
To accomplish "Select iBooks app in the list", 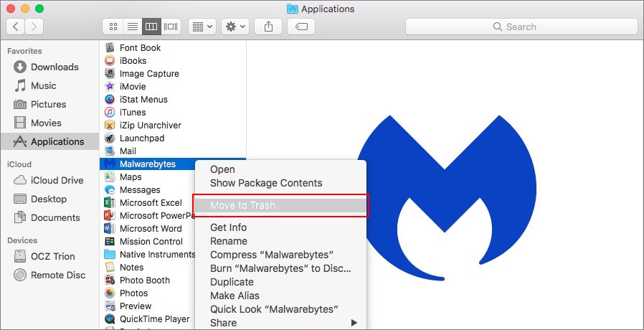I will pyautogui.click(x=173, y=61).
